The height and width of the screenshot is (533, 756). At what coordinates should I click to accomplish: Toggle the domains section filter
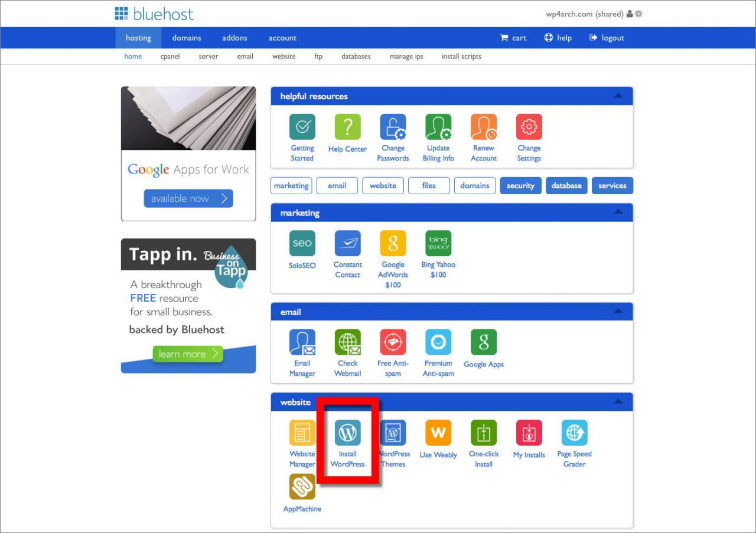pos(475,185)
